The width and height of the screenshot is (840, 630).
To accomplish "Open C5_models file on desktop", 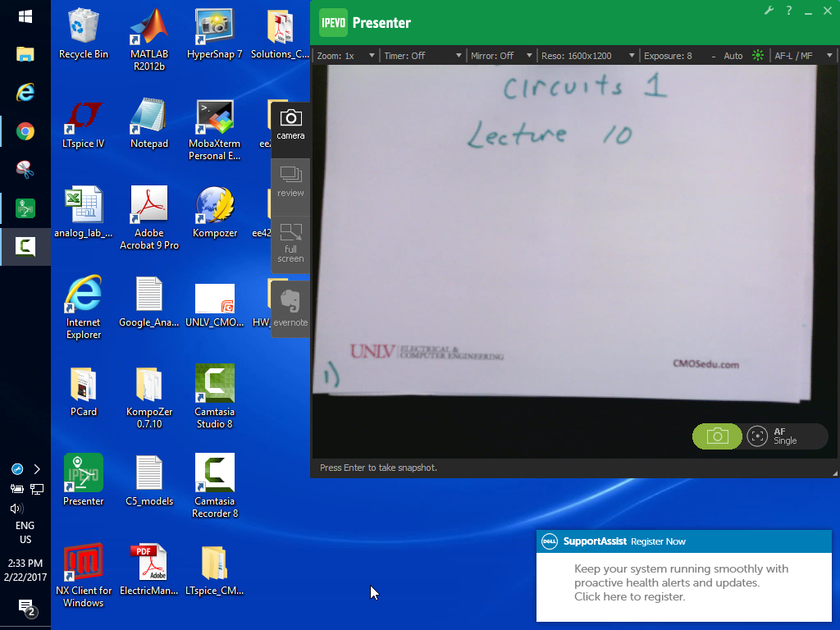I will [149, 481].
